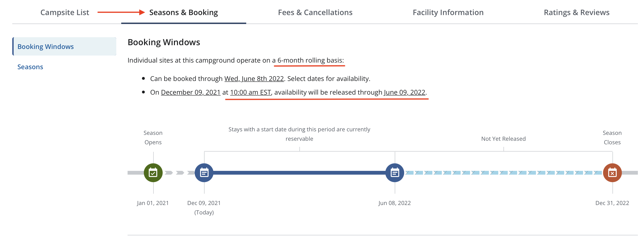Image resolution: width=644 pixels, height=249 pixels.
Task: Switch to the Fees & Cancellations tab
Action: coord(315,12)
